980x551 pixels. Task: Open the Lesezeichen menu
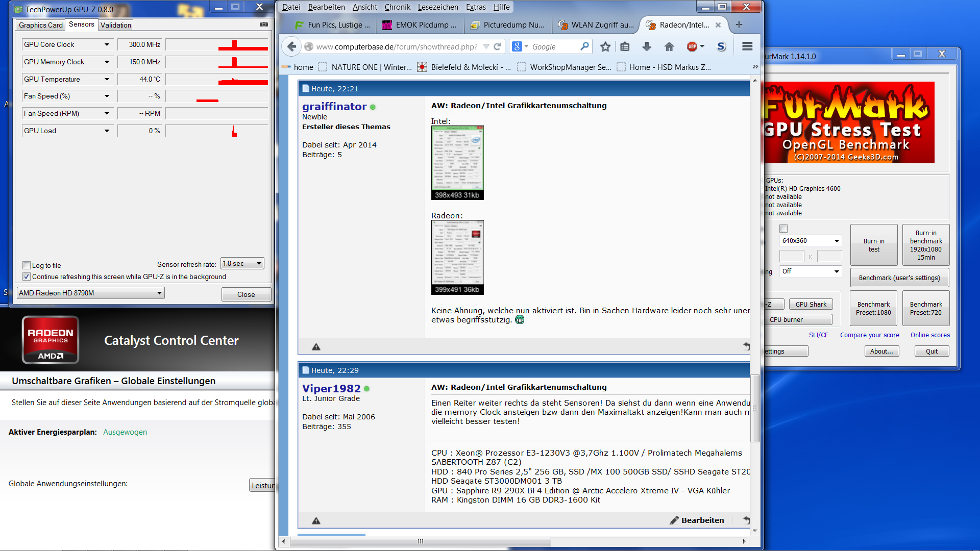(x=438, y=7)
